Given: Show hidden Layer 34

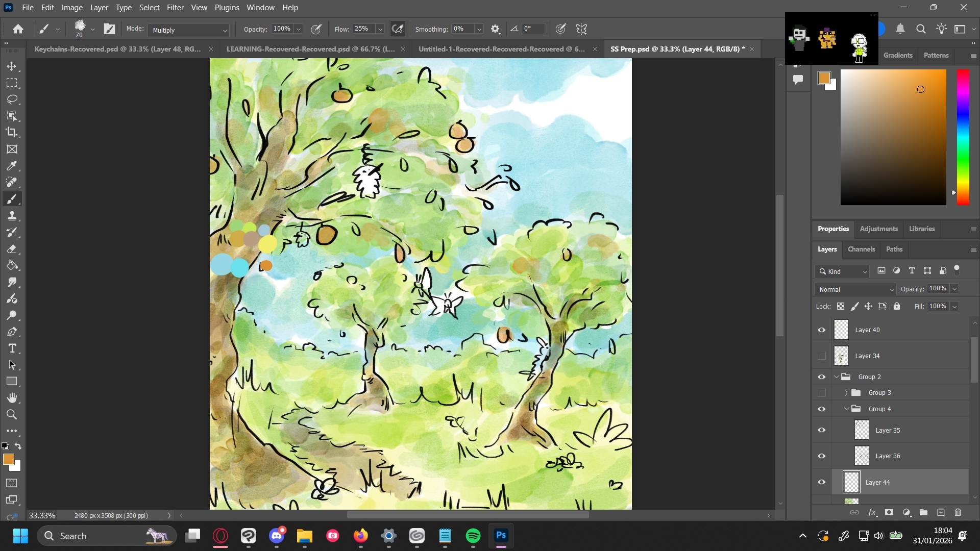Looking at the screenshot, I should pyautogui.click(x=821, y=356).
